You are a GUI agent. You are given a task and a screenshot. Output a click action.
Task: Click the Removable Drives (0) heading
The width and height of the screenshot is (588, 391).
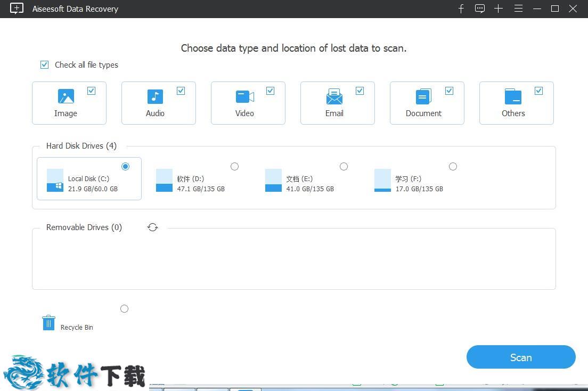coord(84,227)
